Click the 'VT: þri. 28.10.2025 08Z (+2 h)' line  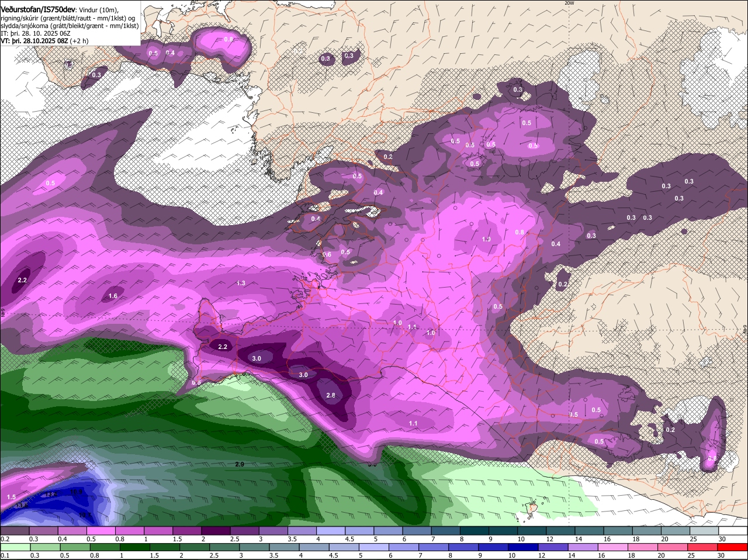coord(44,41)
